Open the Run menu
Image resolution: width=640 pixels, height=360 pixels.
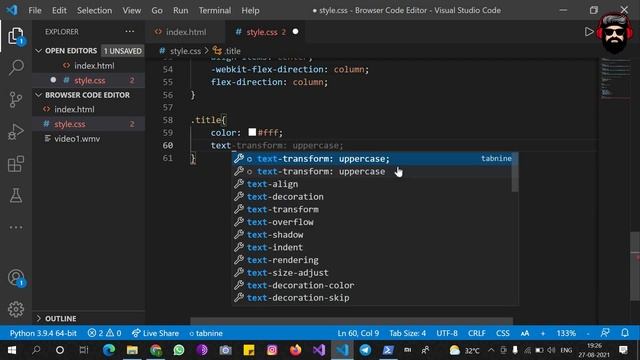180,10
